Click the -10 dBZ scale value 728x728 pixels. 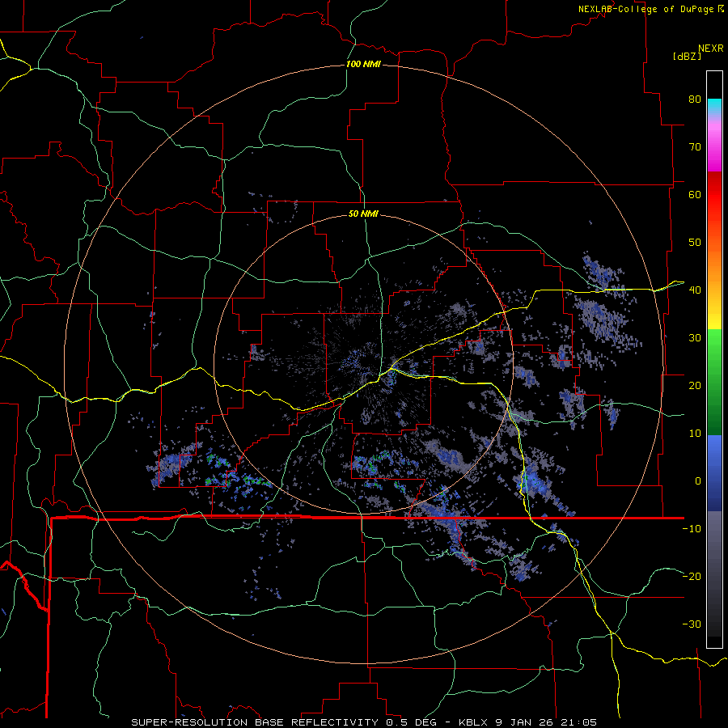pyautogui.click(x=692, y=528)
